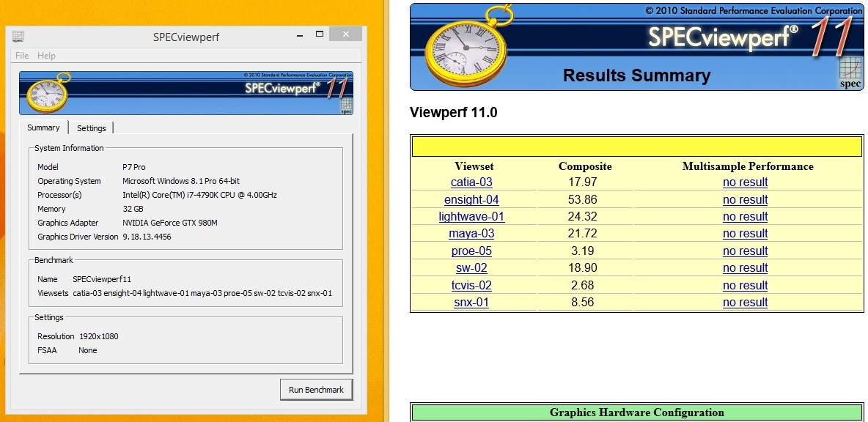This screenshot has height=422, width=868.
Task: Open the sw-02 viewset link
Action: click(471, 268)
